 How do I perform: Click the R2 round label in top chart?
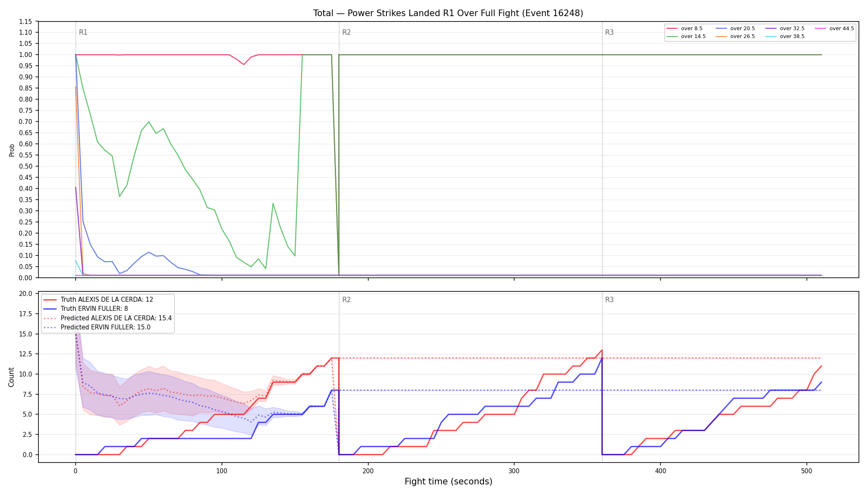coord(346,32)
